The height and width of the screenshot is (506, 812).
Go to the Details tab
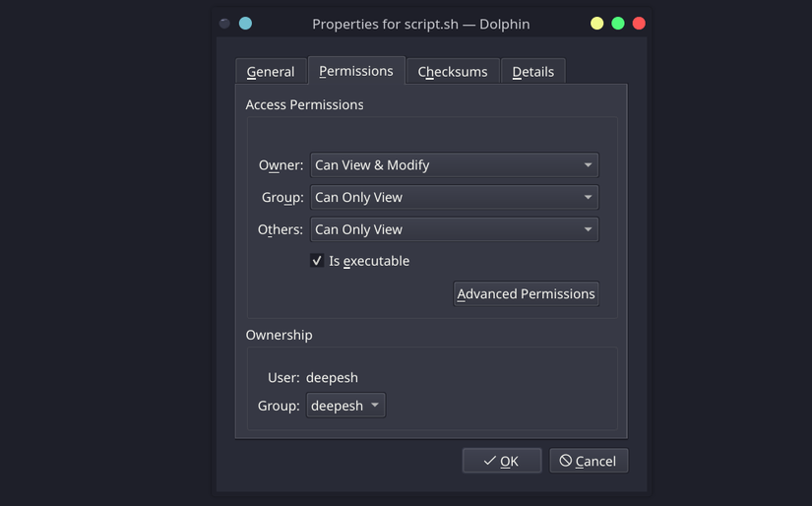coord(533,72)
